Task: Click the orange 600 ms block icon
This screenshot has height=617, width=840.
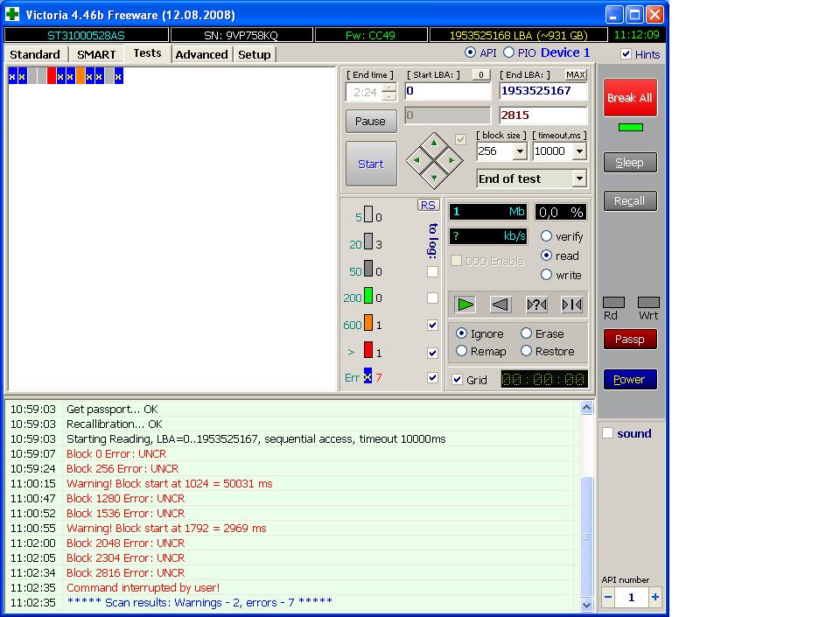Action: coord(368,322)
